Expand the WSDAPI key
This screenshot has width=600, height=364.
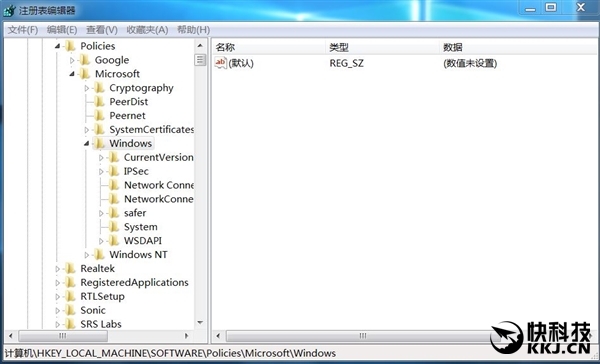click(x=101, y=241)
